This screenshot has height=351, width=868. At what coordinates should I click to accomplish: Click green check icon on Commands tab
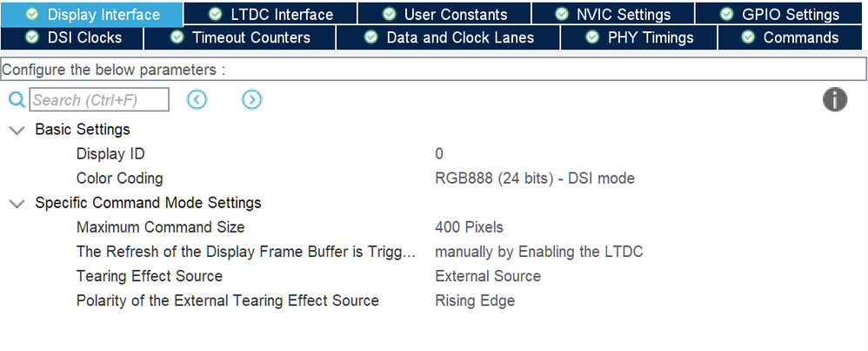(x=748, y=37)
